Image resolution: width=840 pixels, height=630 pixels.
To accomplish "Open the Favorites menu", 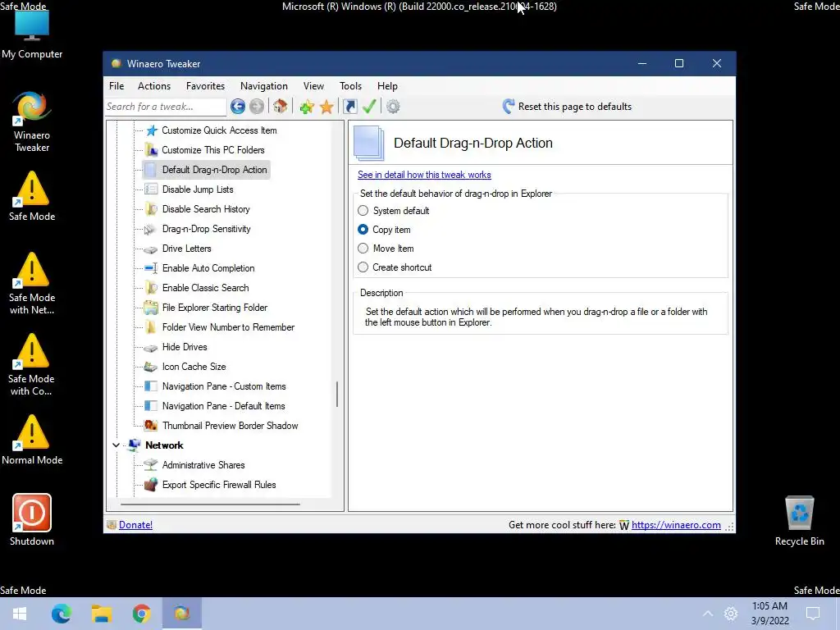I will pos(205,85).
